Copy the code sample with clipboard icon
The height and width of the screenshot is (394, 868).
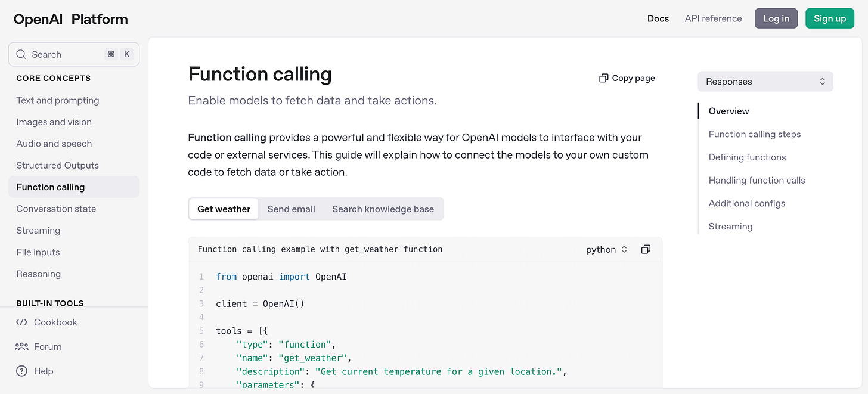point(646,249)
